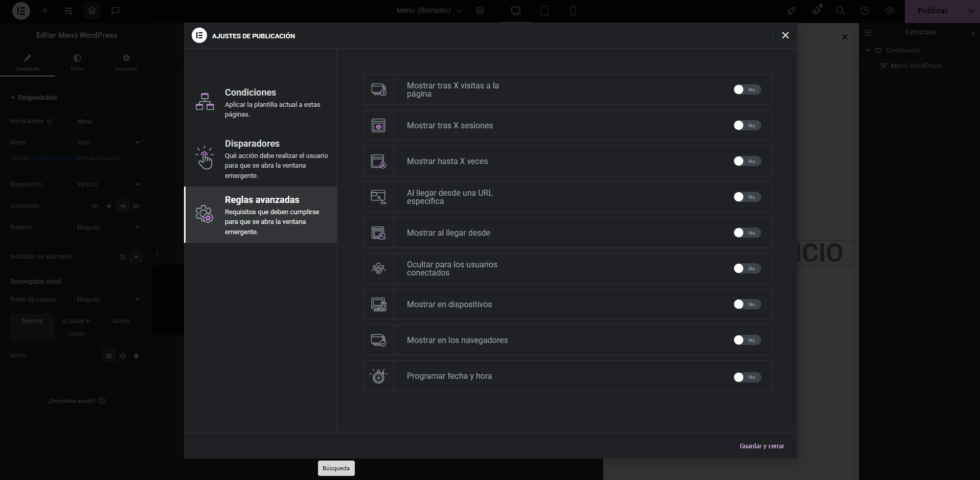This screenshot has width=980, height=480.
Task: Open the Finder search magnifier icon
Action: click(x=840, y=11)
